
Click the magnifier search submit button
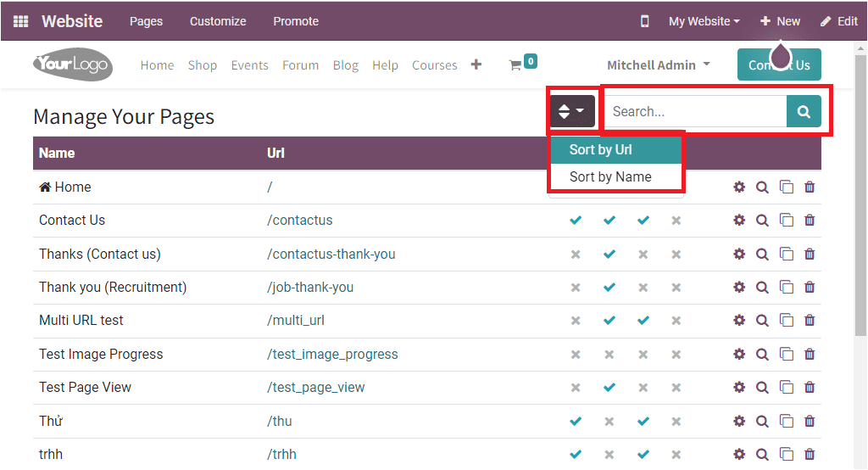pyautogui.click(x=804, y=111)
